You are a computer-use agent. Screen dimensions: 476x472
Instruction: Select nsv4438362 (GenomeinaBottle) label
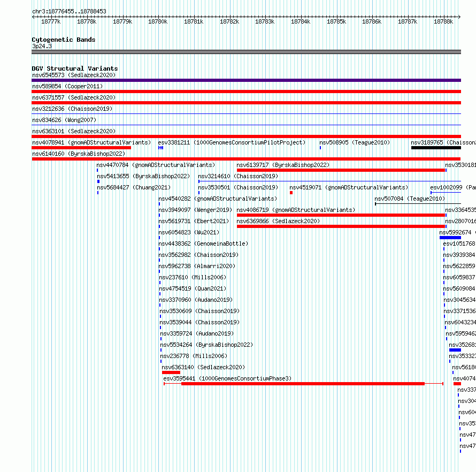coord(203,243)
